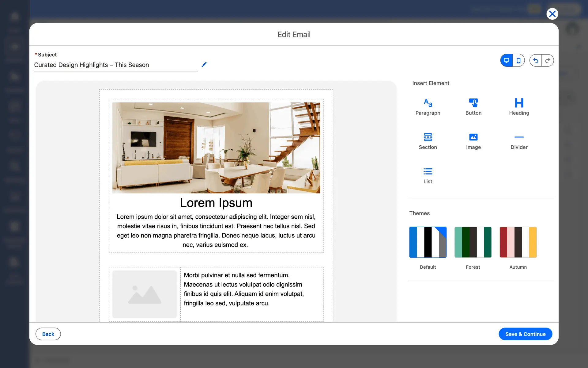Switch to desktop preview mode

pyautogui.click(x=507, y=60)
